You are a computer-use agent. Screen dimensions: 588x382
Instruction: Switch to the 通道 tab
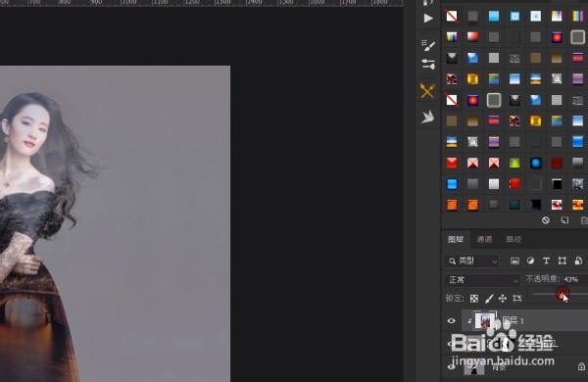point(484,239)
